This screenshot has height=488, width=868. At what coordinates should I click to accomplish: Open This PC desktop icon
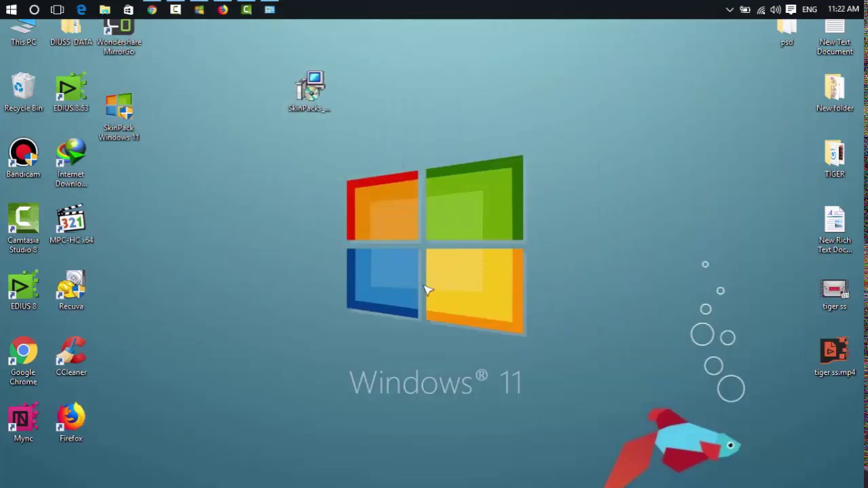click(23, 33)
